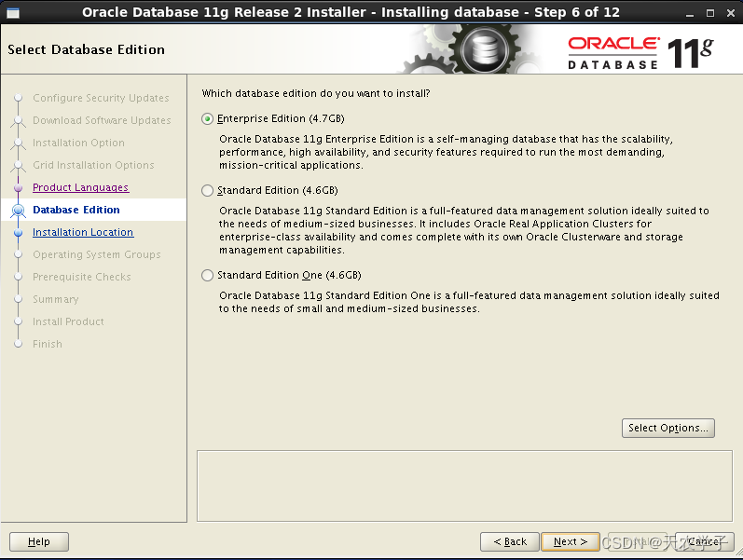Click Configure Security Updates step text
Screen dimensions: 743x560
tap(101, 98)
